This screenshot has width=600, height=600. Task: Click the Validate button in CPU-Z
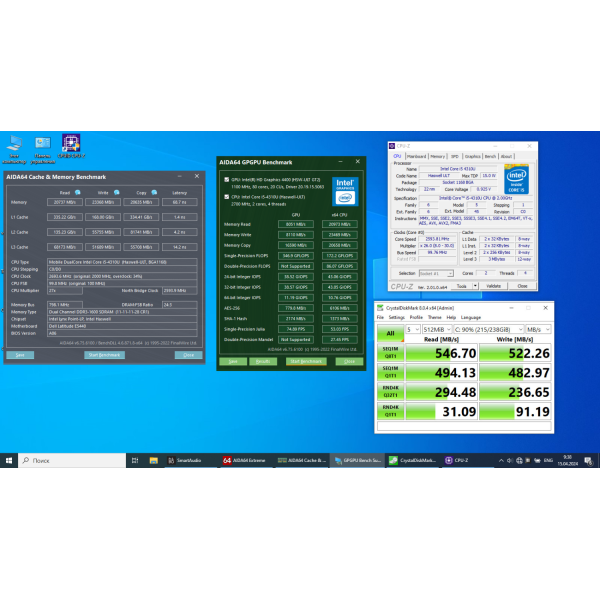point(493,286)
